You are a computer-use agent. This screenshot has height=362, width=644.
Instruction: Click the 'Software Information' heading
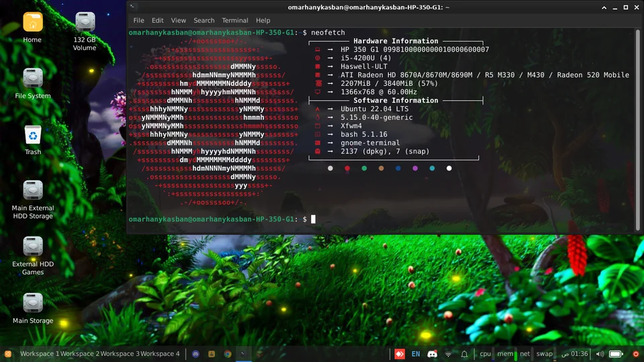coord(396,100)
